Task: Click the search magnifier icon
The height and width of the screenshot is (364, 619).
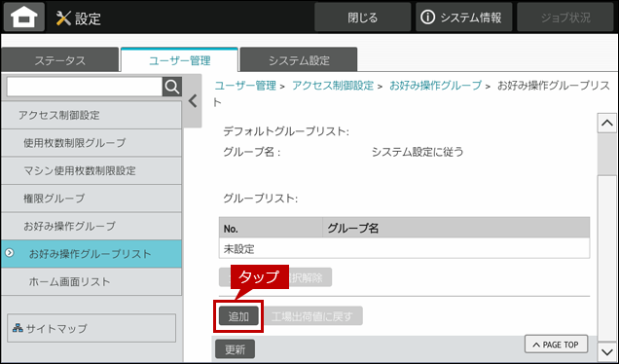Action: [x=172, y=87]
